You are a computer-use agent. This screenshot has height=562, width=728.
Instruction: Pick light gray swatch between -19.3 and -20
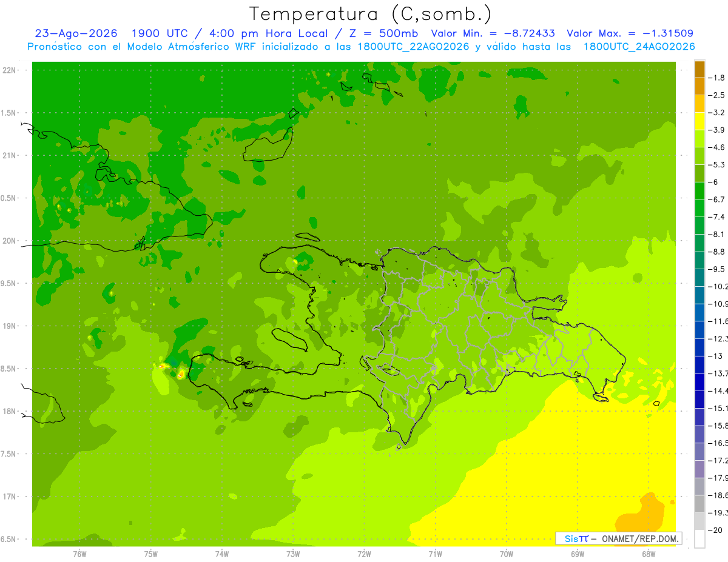699,521
